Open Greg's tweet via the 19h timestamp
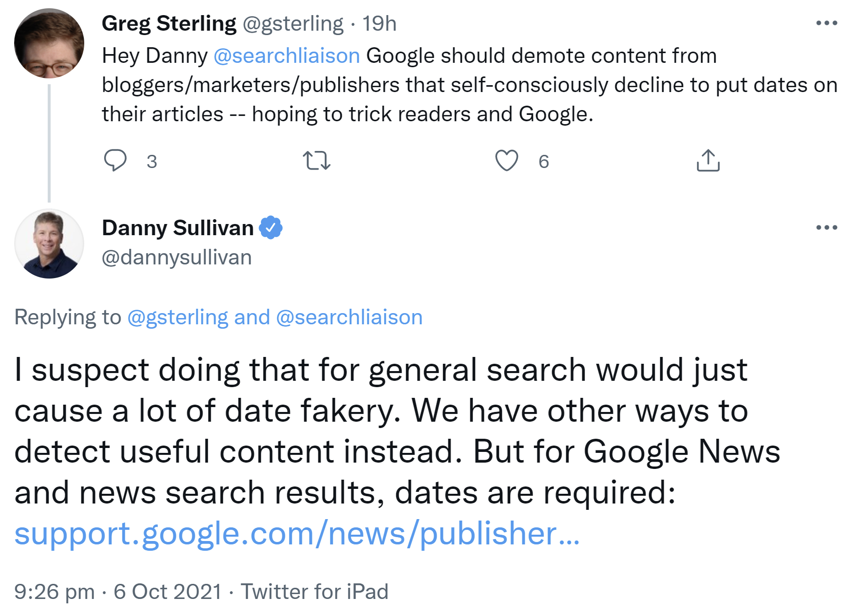850x616 pixels. 380,23
